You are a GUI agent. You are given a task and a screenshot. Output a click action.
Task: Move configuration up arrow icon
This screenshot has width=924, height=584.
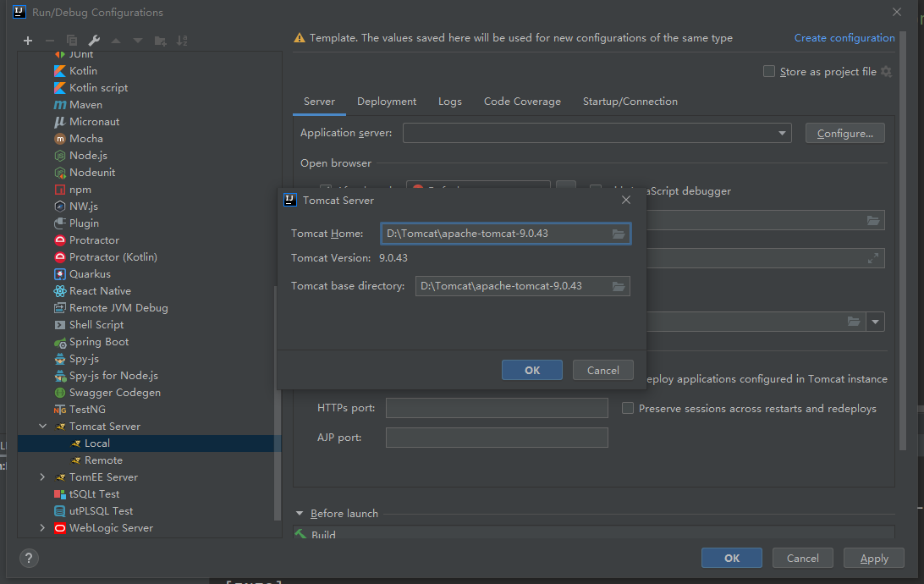tap(116, 41)
